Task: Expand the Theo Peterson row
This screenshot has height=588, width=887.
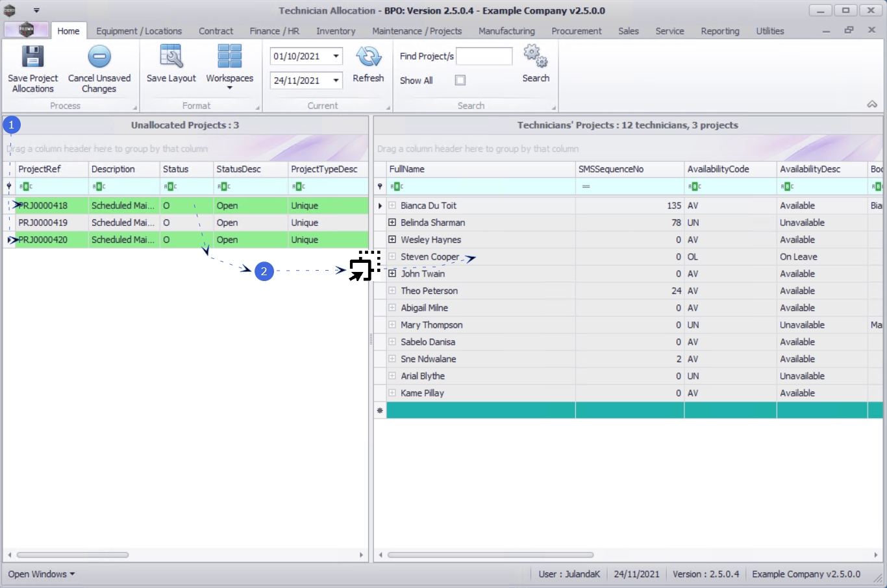Action: (x=392, y=291)
